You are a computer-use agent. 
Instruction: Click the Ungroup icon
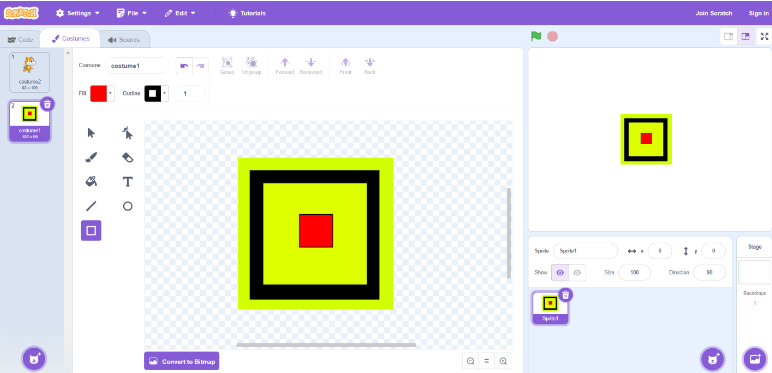point(251,66)
